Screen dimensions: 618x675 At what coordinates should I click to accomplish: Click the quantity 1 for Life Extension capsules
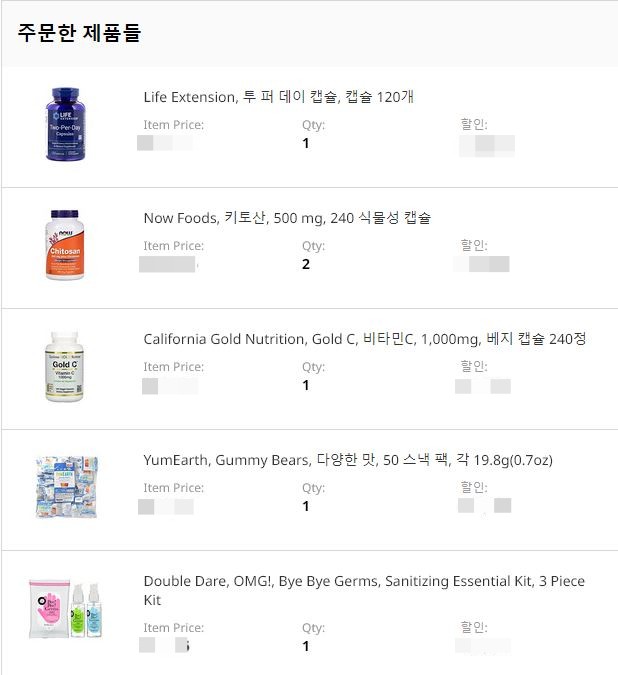coord(306,143)
